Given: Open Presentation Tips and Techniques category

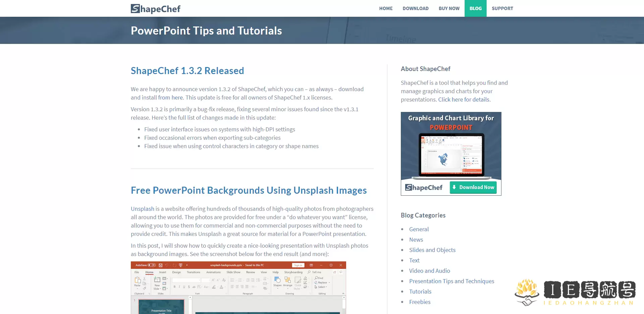Looking at the screenshot, I should [452, 281].
